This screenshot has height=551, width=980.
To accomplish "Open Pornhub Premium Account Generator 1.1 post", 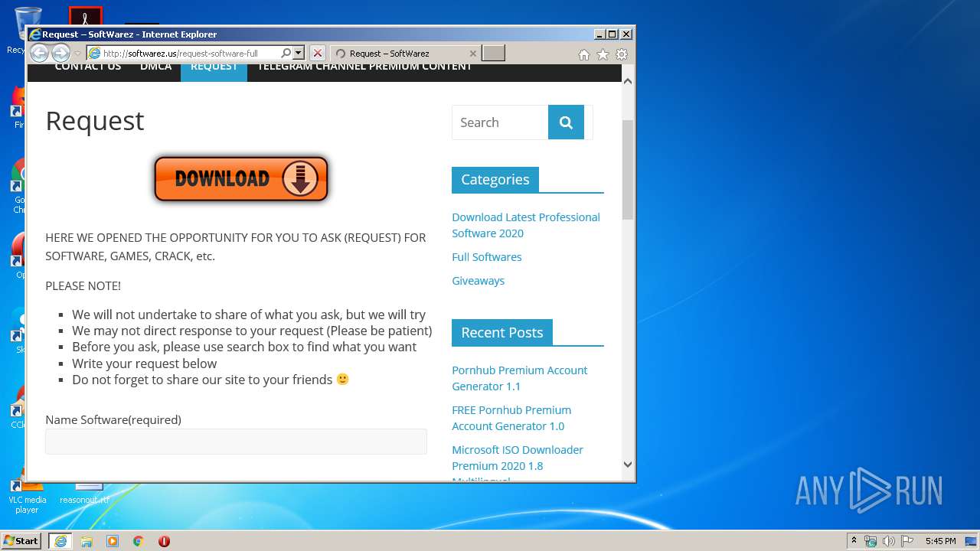I will click(x=520, y=378).
